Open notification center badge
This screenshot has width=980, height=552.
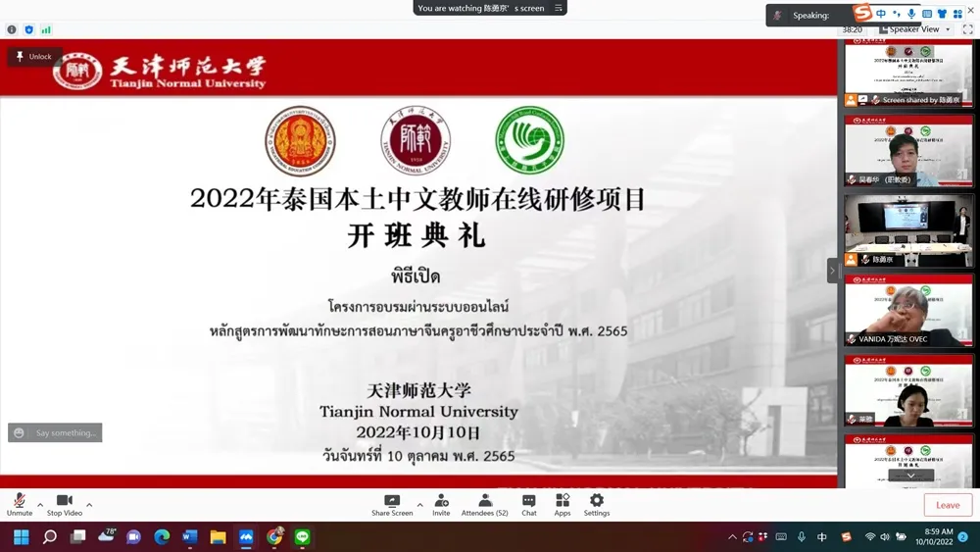click(x=963, y=537)
